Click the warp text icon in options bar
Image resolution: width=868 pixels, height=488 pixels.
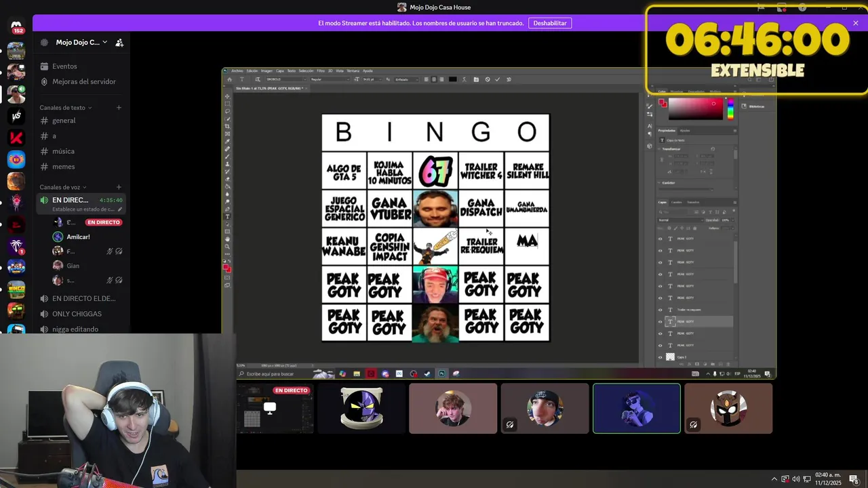tap(465, 79)
